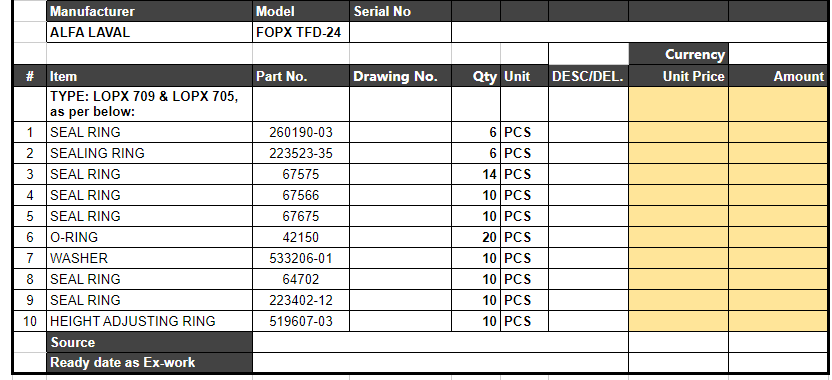Click the O-RING item cell
The height and width of the screenshot is (380, 832).
150,237
